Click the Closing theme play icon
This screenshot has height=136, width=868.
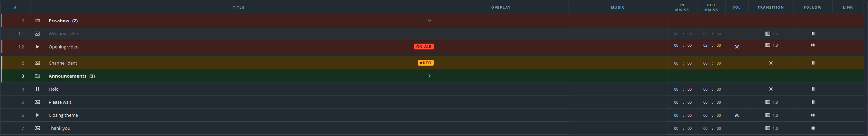(x=37, y=115)
